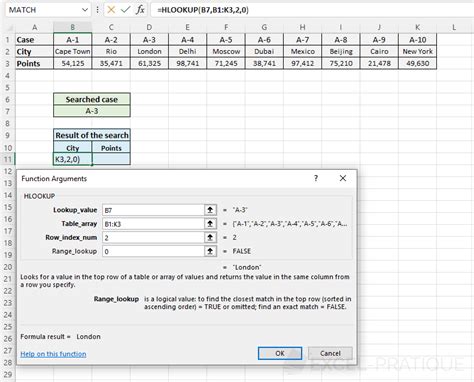Select cell with points 98,741
The image size is (474, 382).
pyautogui.click(x=187, y=63)
